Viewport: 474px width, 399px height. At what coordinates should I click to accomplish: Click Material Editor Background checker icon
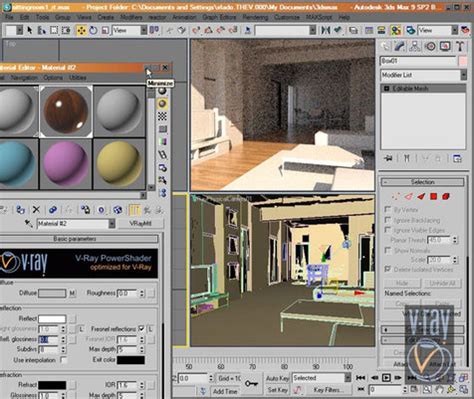[x=162, y=116]
